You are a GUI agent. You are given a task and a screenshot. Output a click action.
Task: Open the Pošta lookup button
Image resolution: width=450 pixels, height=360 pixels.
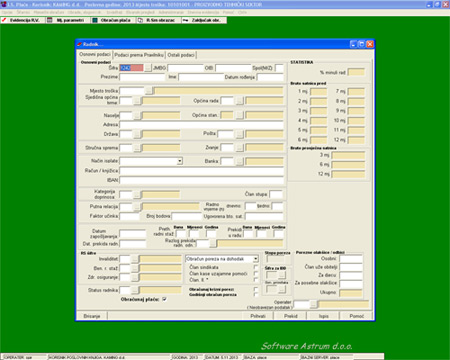pyautogui.click(x=240, y=134)
